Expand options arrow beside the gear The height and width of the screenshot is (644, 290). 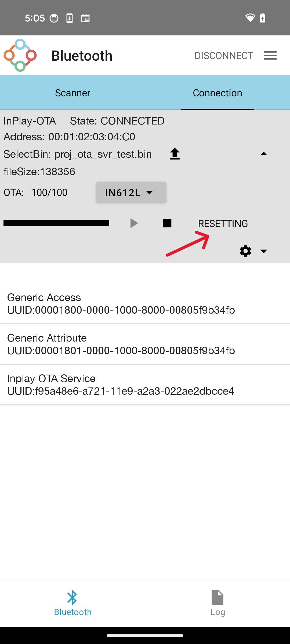(x=264, y=251)
